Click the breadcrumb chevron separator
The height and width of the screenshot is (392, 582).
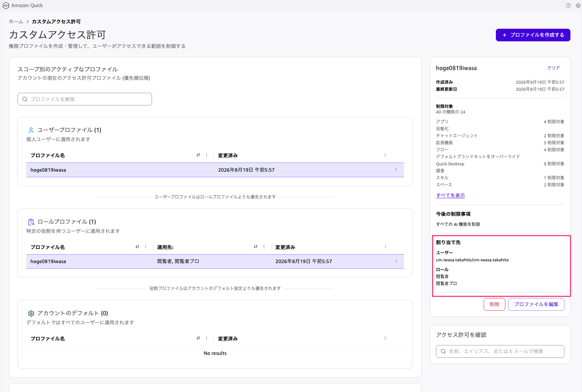click(27, 22)
